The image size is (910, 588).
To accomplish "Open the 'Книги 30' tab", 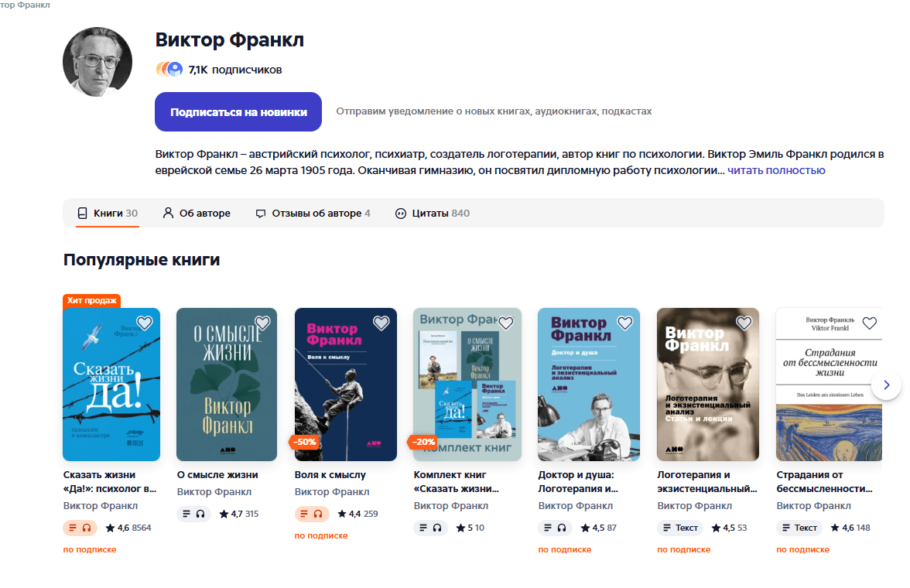I will (x=108, y=213).
